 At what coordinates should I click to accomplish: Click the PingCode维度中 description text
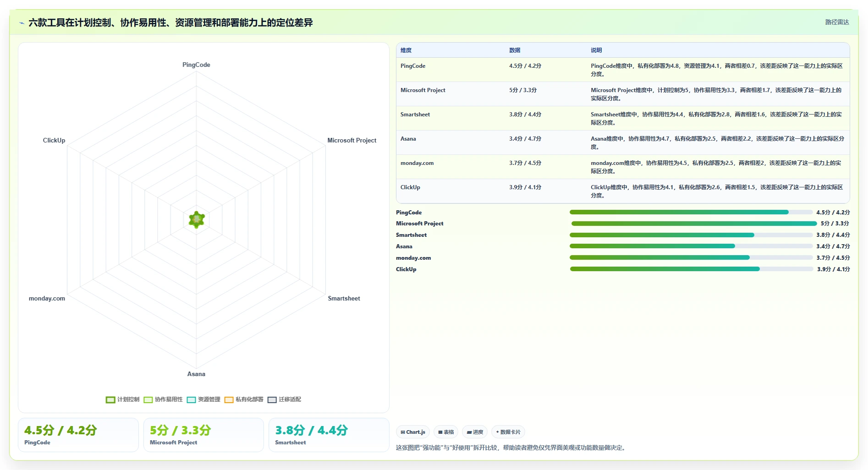[717, 70]
